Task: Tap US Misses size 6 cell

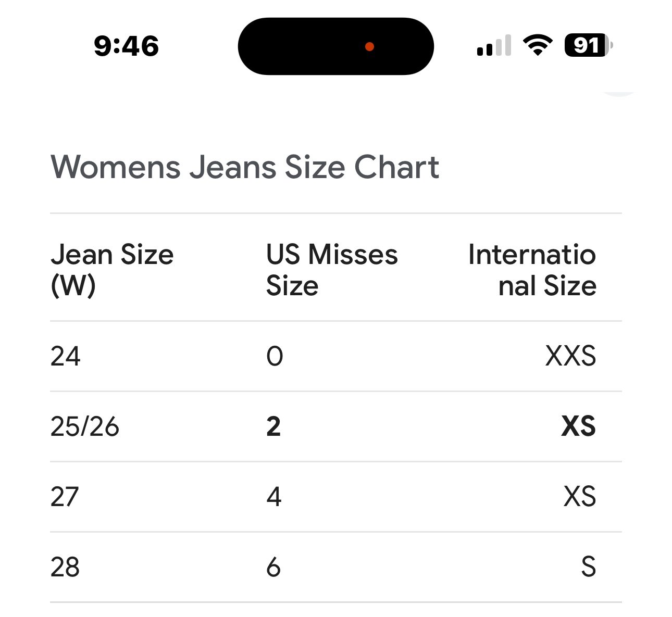Action: point(273,568)
